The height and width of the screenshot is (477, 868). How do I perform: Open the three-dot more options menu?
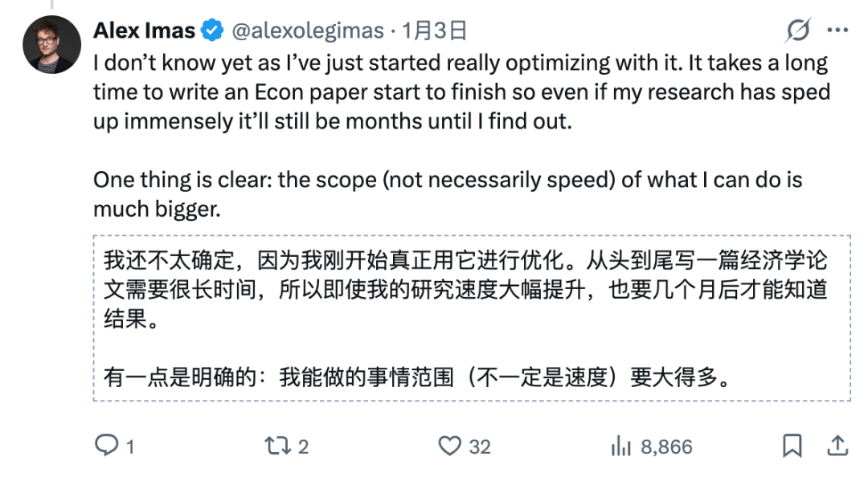click(x=837, y=31)
